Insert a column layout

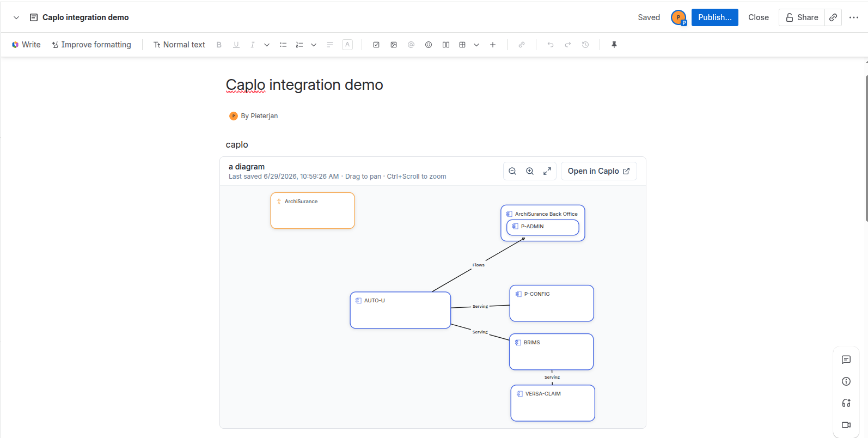[446, 45]
